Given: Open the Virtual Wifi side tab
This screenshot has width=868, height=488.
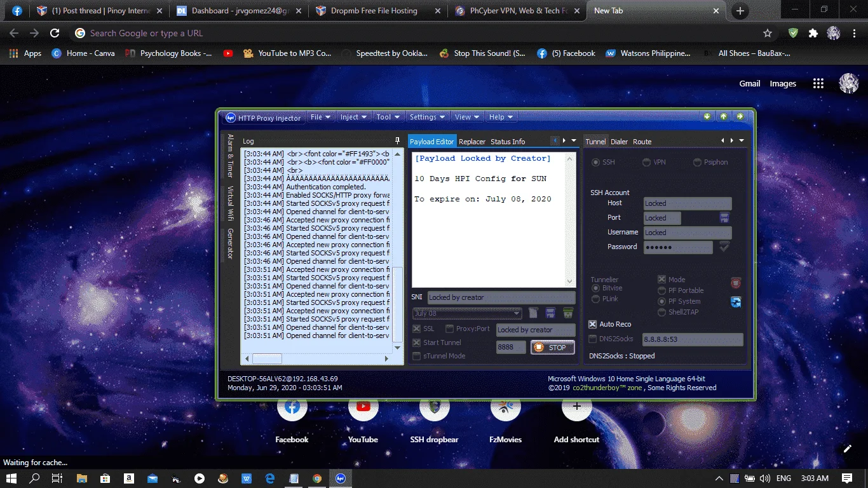Looking at the screenshot, I should 231,202.
